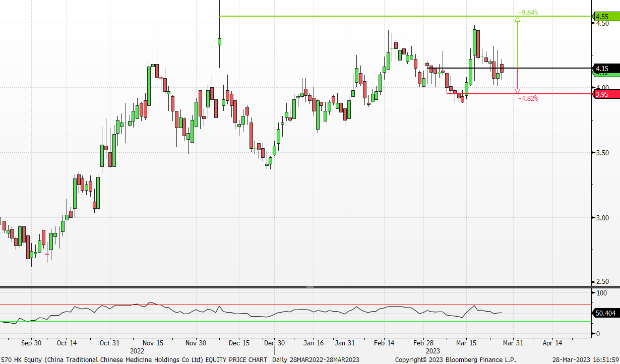Screen dimensions: 620x364
Task: Click the Mar 31 date label
Action: 513,343
